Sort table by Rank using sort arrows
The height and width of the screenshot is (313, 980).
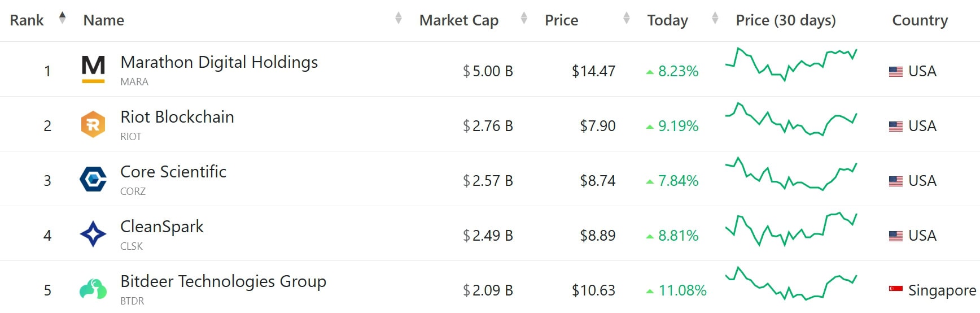(x=62, y=18)
